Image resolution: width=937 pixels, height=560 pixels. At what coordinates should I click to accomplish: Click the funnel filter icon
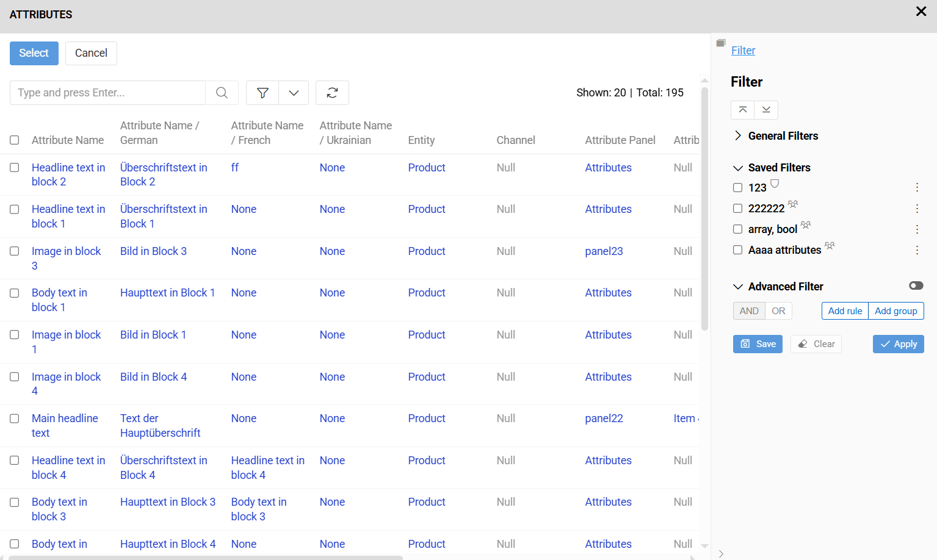262,93
